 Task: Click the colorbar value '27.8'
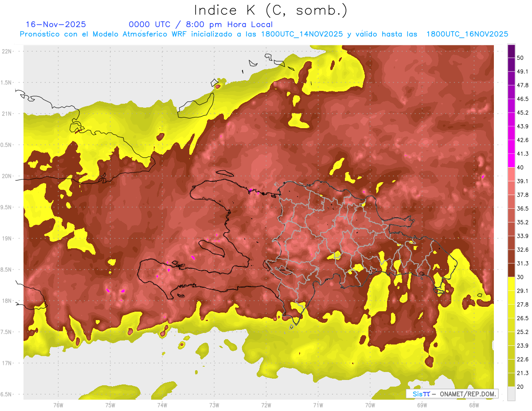click(x=523, y=305)
